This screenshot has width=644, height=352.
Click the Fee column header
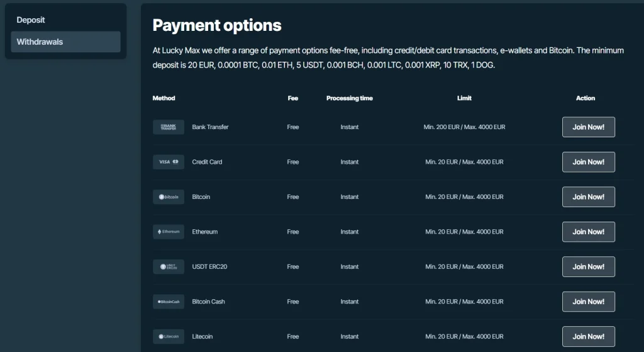(293, 98)
